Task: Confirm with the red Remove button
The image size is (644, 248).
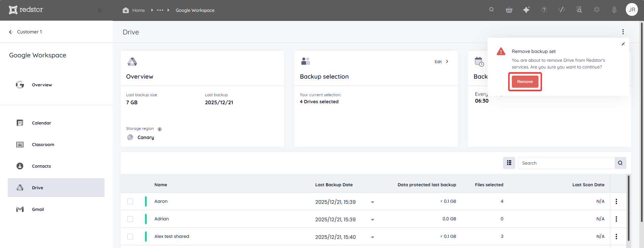Action: 525,82
